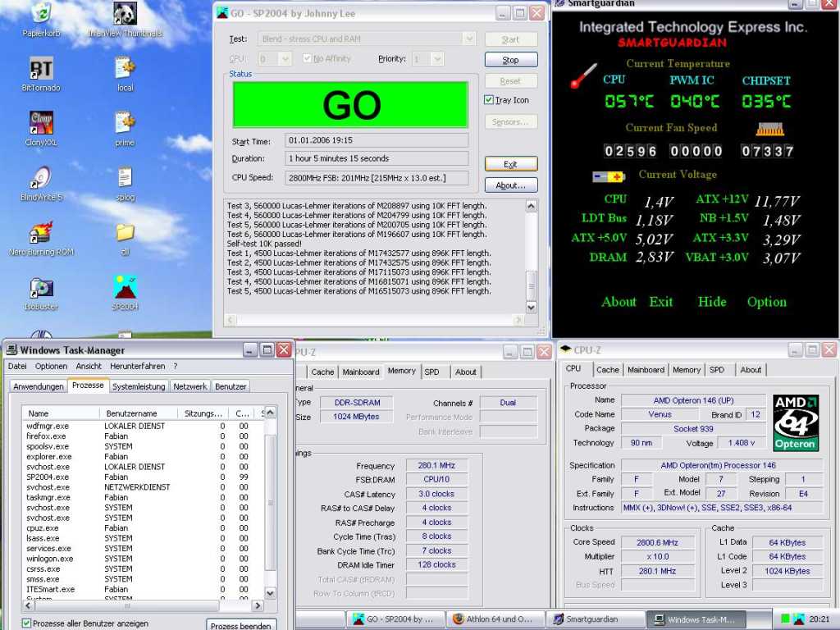Open the Herunterfahren menu
The image size is (840, 630).
[138, 366]
